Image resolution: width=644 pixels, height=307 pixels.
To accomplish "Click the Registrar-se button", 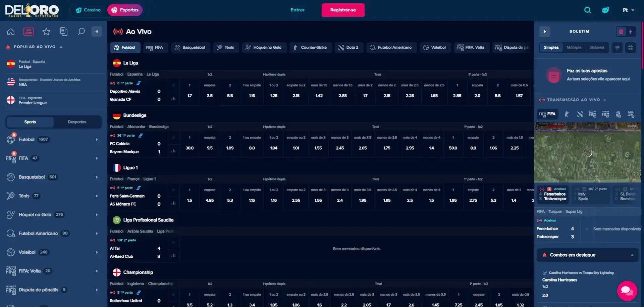I will click(x=343, y=10).
